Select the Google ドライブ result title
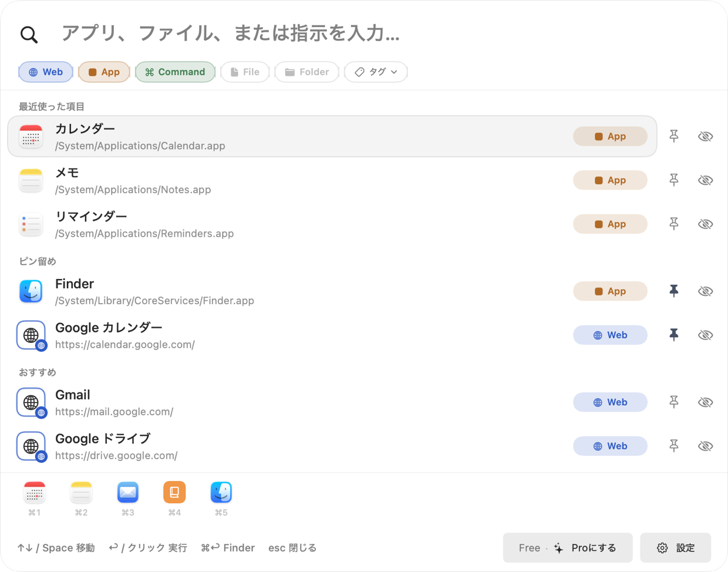728x572 pixels. 103,439
